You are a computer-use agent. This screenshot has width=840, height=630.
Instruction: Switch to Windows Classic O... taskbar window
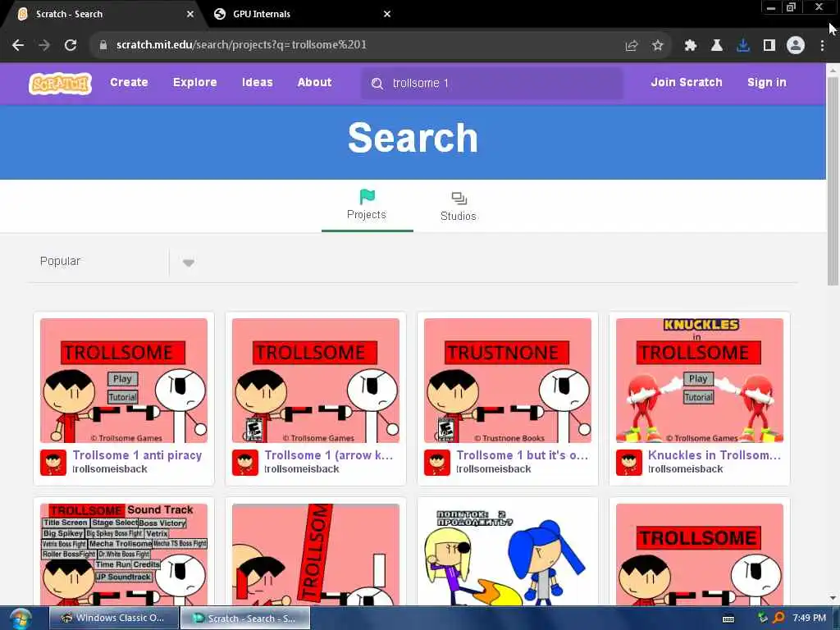click(x=113, y=619)
